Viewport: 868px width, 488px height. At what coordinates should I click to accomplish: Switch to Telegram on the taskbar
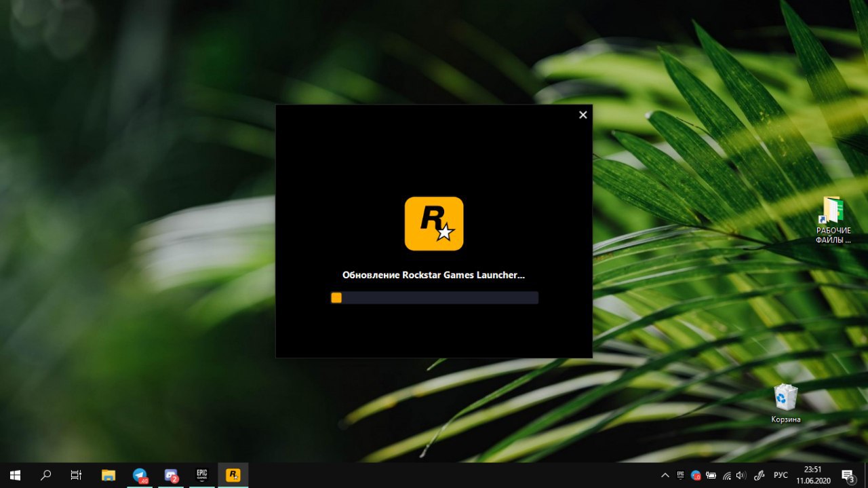(140, 475)
